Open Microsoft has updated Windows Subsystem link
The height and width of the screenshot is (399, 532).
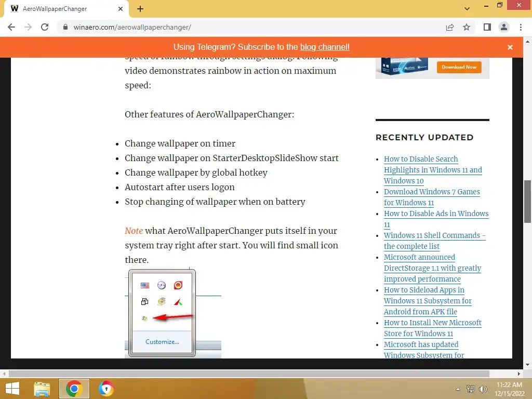pos(424,350)
